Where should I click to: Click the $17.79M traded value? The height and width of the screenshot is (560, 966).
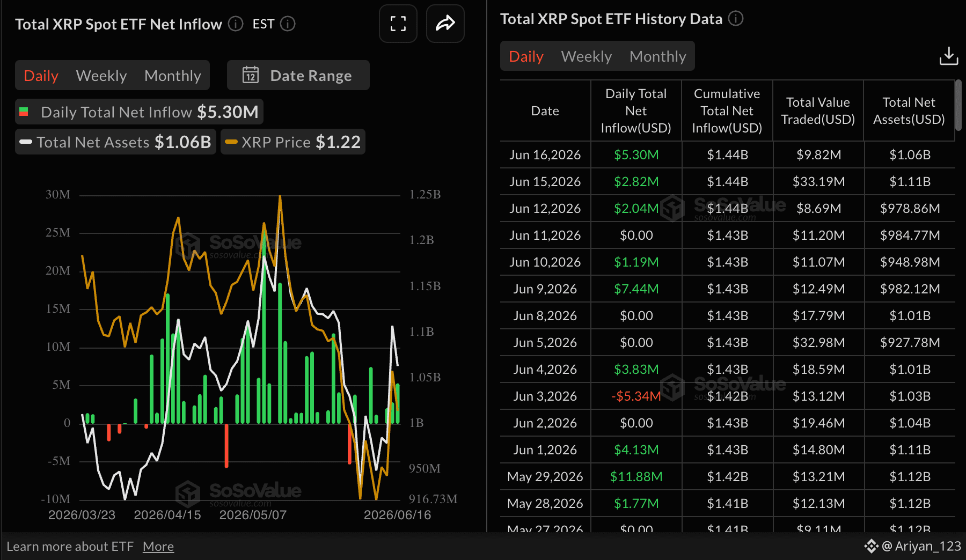pyautogui.click(x=819, y=316)
